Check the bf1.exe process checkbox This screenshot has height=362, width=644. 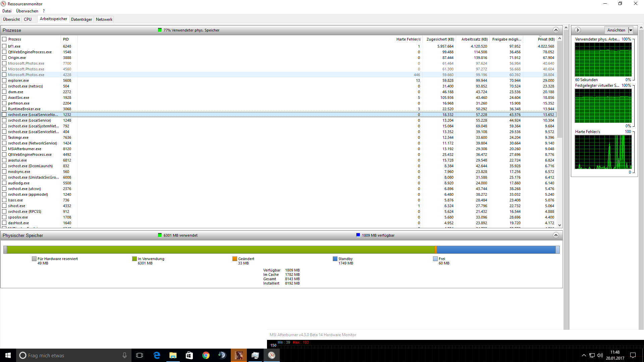pos(4,46)
